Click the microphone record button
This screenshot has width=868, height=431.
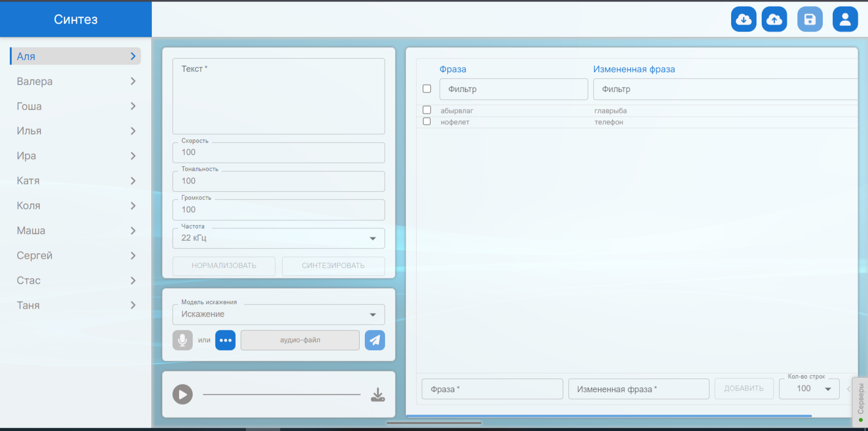coord(182,340)
